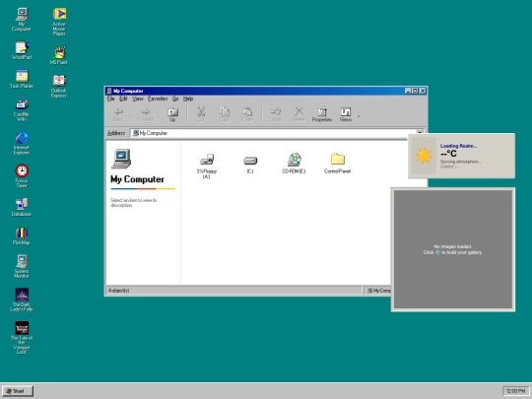This screenshot has width=532, height=399.
Task: Select the (C:) hard drive icon
Action: 250,165
